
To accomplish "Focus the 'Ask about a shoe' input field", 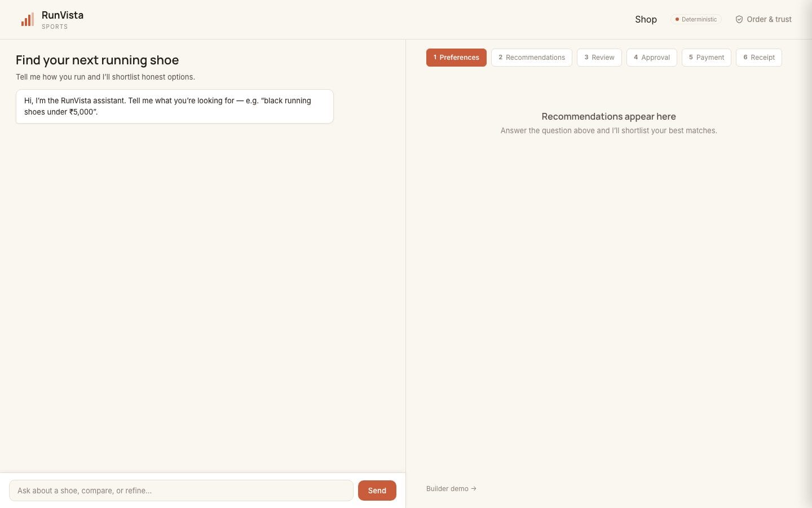I will pos(181,491).
